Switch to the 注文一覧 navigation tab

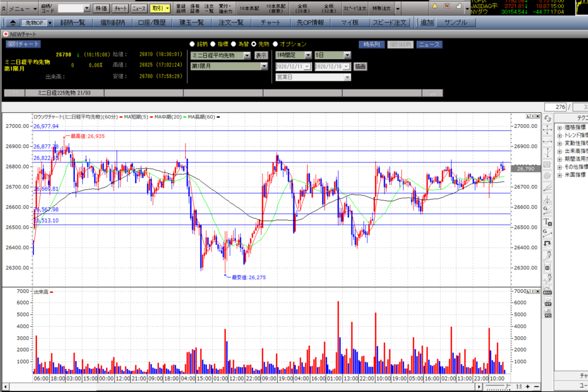[x=231, y=23]
